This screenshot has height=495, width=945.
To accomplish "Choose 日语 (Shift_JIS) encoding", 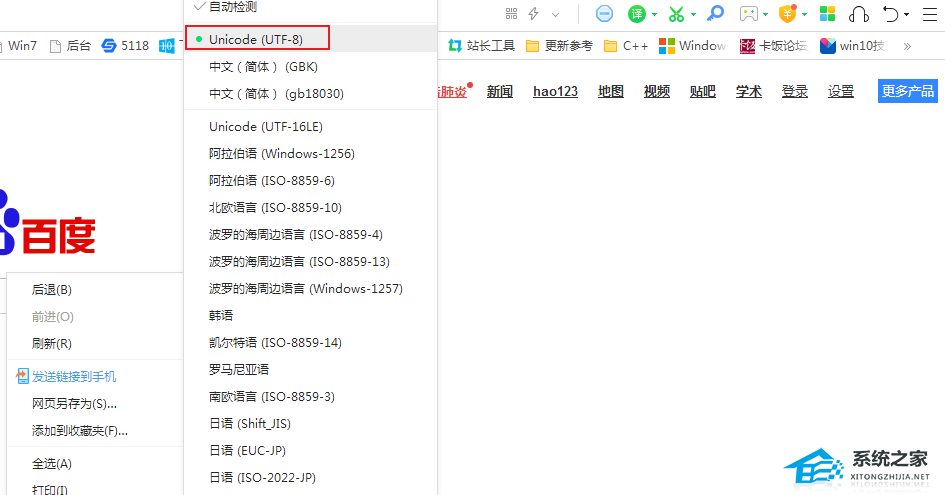I will [310, 424].
